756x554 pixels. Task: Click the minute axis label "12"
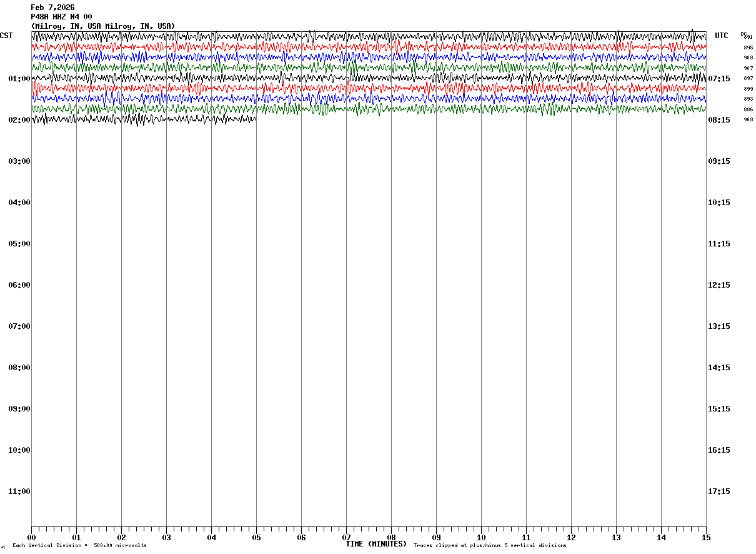pyautogui.click(x=571, y=537)
